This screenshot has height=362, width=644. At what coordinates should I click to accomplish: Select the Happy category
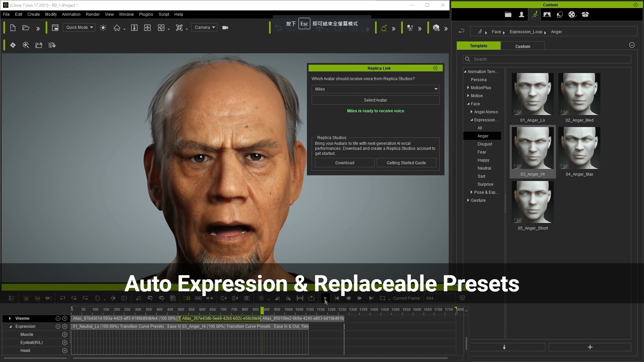[x=483, y=160]
